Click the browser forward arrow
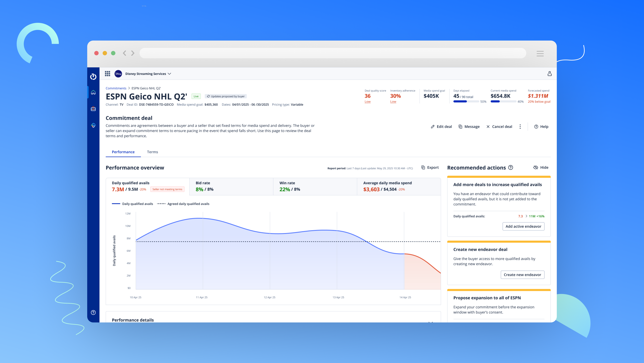This screenshot has height=363, width=644. click(x=133, y=53)
